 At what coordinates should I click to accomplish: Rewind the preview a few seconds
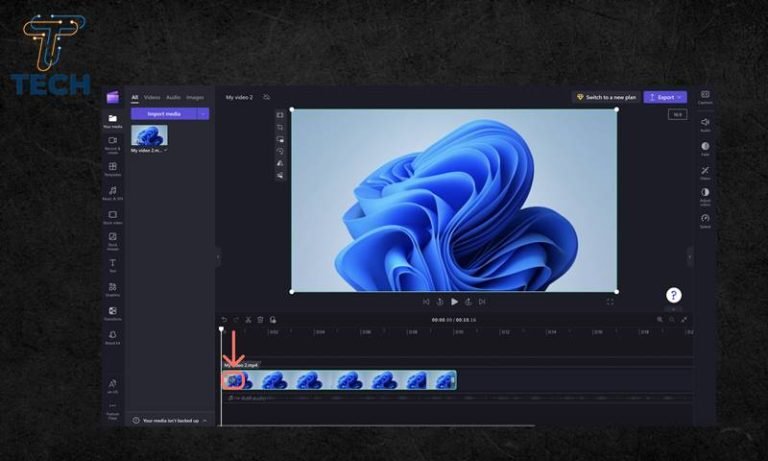pos(440,302)
